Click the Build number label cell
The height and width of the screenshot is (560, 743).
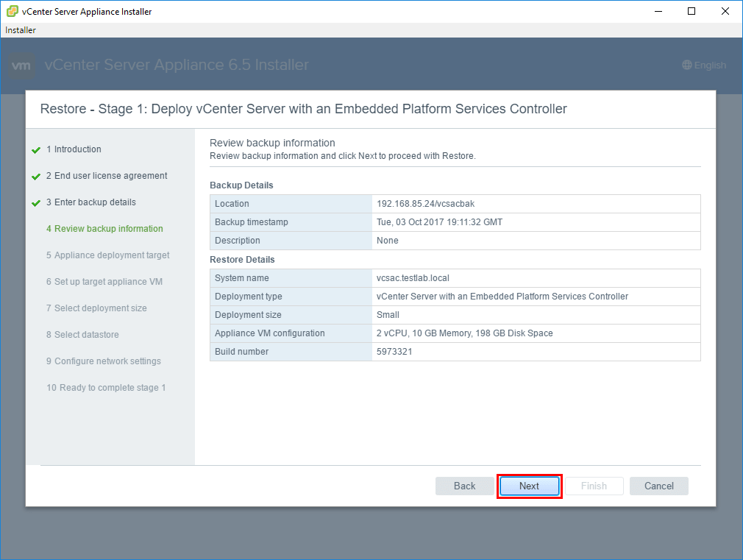tap(291, 352)
